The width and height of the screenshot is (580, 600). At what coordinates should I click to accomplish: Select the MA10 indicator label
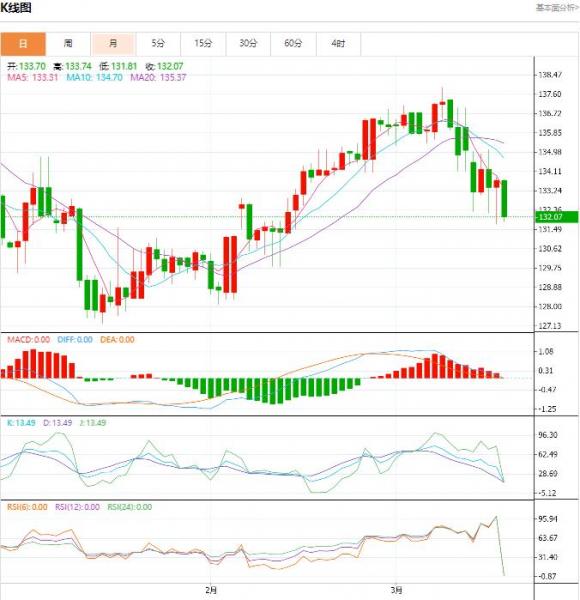94,77
